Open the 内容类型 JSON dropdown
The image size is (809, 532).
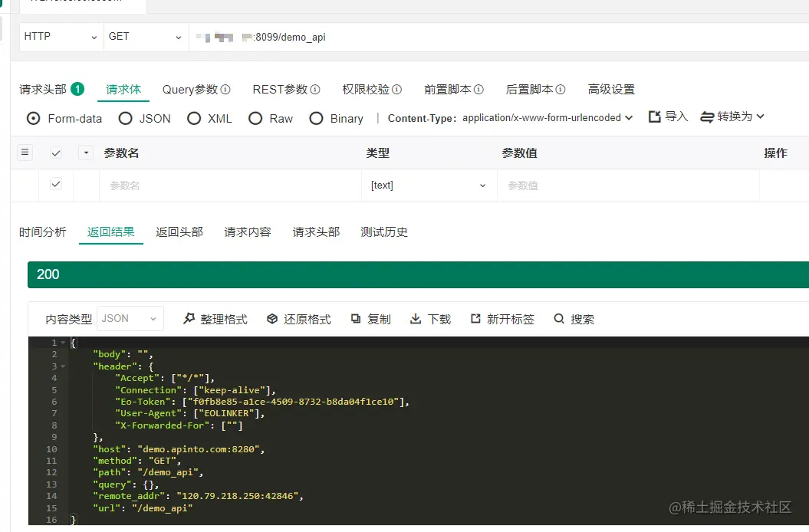[130, 318]
